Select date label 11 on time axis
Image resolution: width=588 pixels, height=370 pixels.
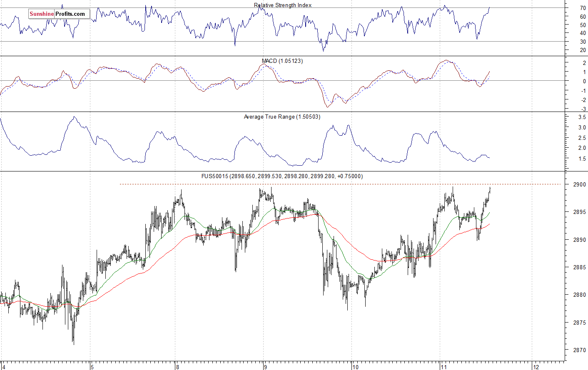[x=443, y=367]
